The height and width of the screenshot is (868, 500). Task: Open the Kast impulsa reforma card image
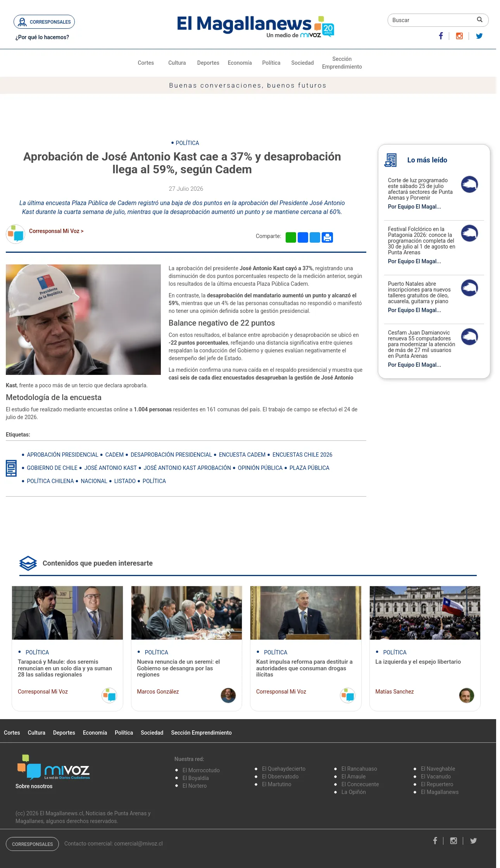pyautogui.click(x=306, y=613)
